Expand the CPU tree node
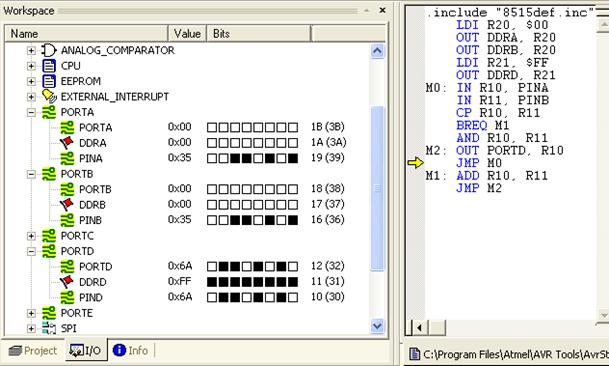This screenshot has height=366, width=609. (31, 66)
